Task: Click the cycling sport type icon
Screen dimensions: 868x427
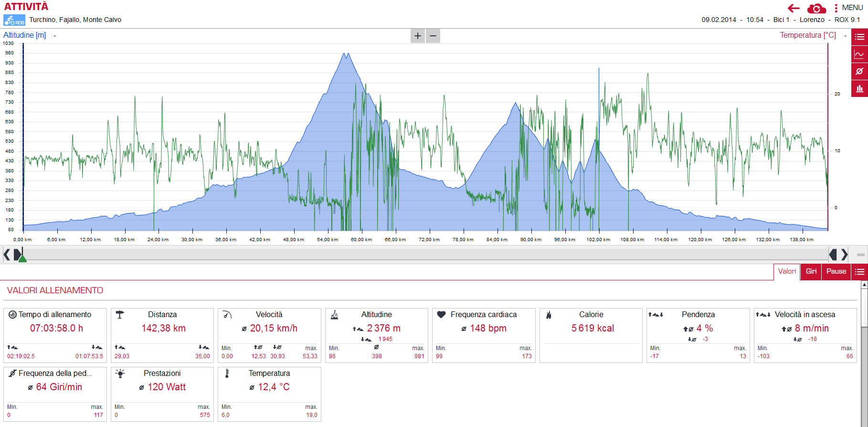Action: (14, 20)
